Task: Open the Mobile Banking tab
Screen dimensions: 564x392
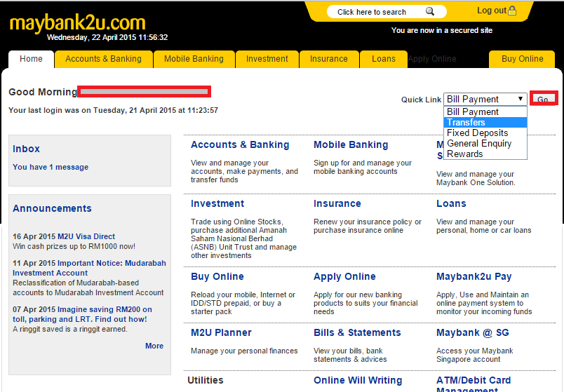Action: (x=194, y=59)
